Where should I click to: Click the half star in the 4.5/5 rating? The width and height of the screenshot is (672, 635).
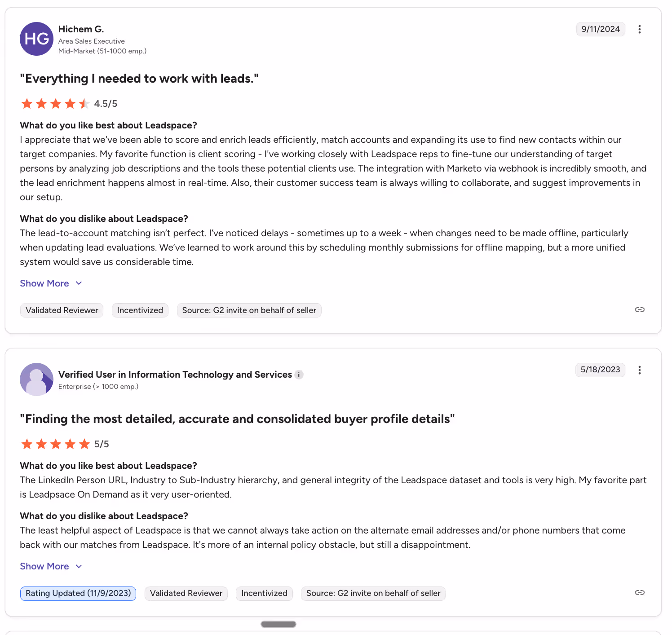pos(84,103)
